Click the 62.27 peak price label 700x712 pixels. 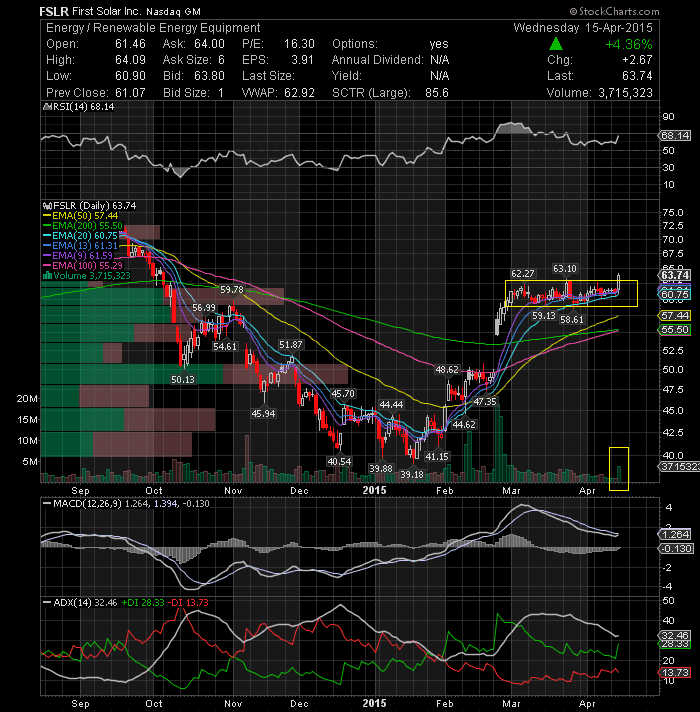click(523, 273)
